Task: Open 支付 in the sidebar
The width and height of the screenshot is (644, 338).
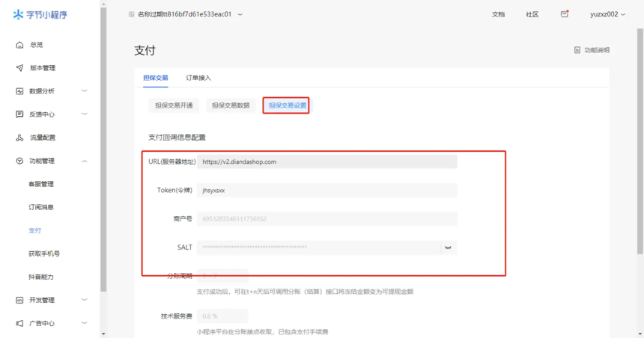Action: pyautogui.click(x=35, y=230)
